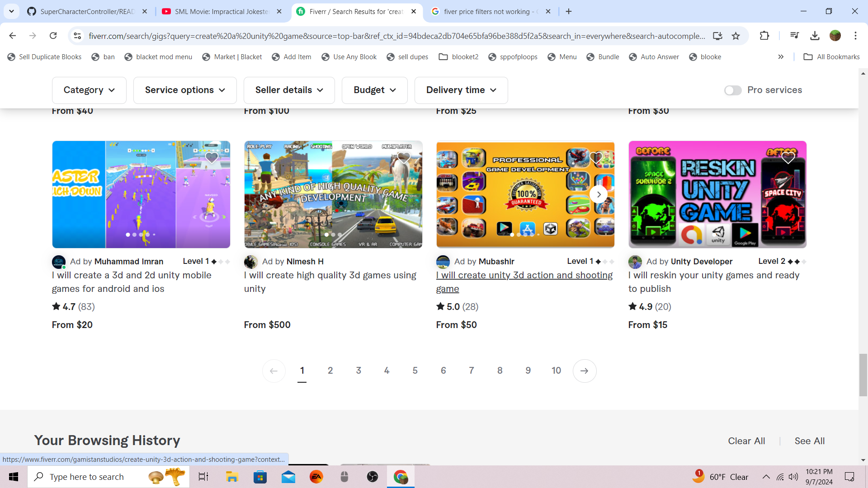Expand Delivery time filter
Screen dimensions: 868x488
(461, 90)
